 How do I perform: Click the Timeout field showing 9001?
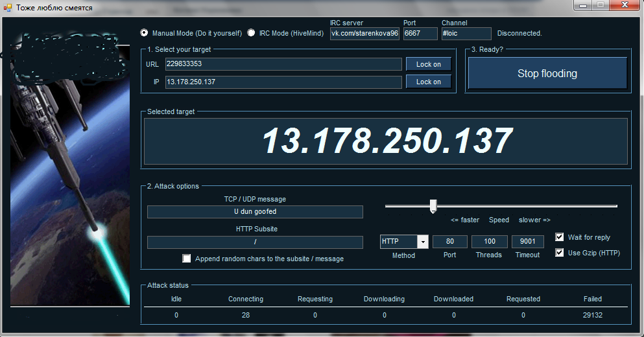point(527,241)
